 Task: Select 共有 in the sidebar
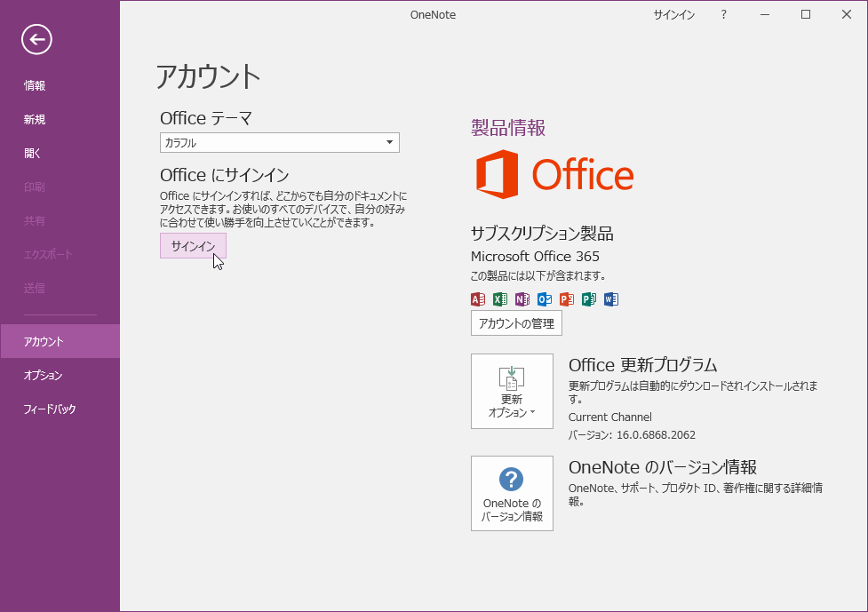35,221
